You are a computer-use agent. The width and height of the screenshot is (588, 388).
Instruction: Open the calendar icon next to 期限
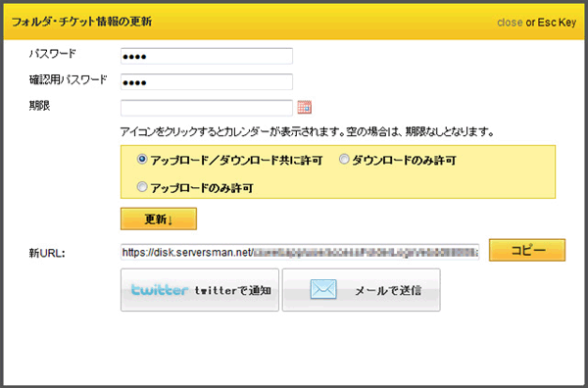tap(305, 107)
